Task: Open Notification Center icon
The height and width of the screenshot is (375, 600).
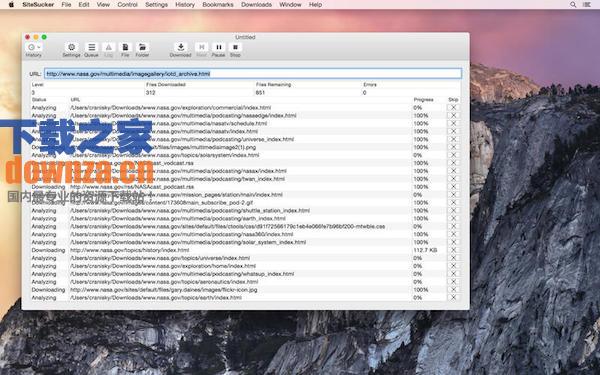Action: tap(586, 5)
